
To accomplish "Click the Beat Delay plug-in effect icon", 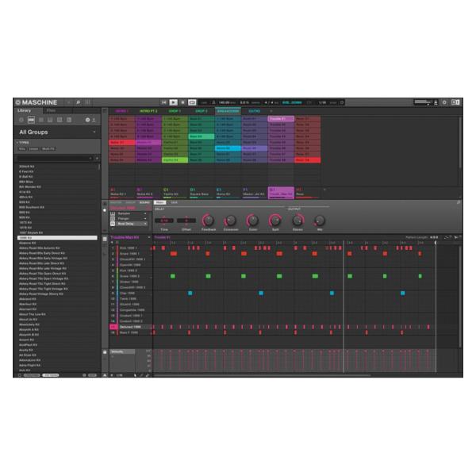I will click(x=113, y=224).
